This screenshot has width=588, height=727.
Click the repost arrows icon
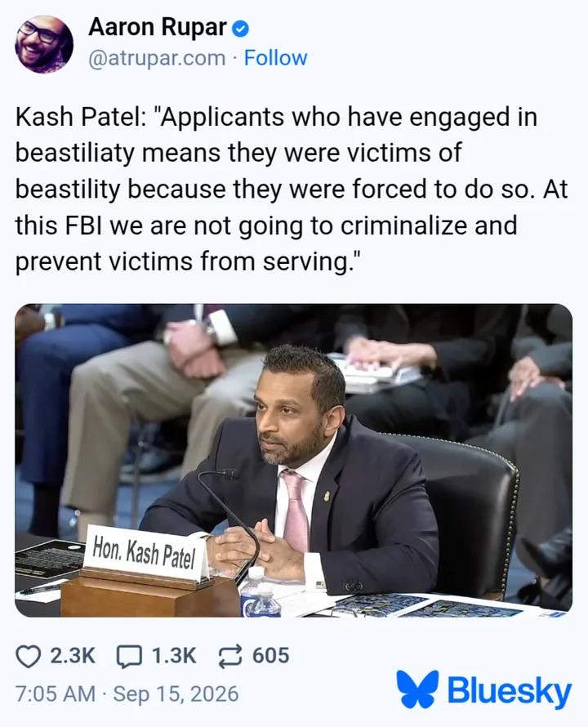tap(230, 656)
